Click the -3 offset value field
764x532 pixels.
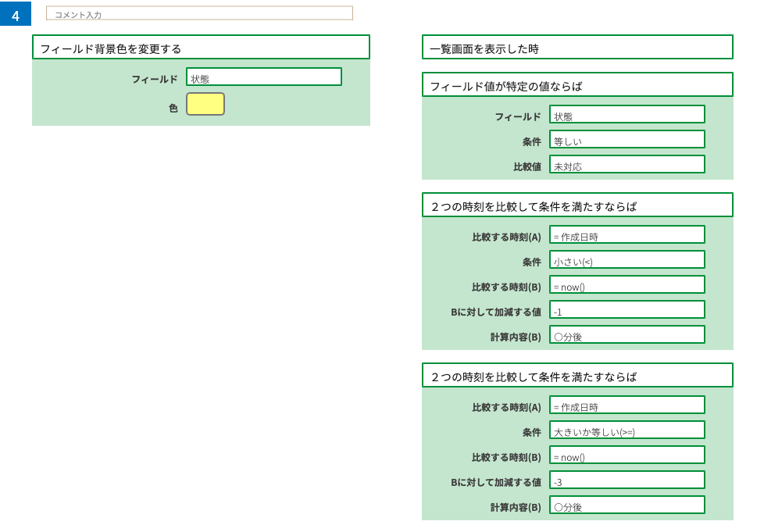point(627,480)
